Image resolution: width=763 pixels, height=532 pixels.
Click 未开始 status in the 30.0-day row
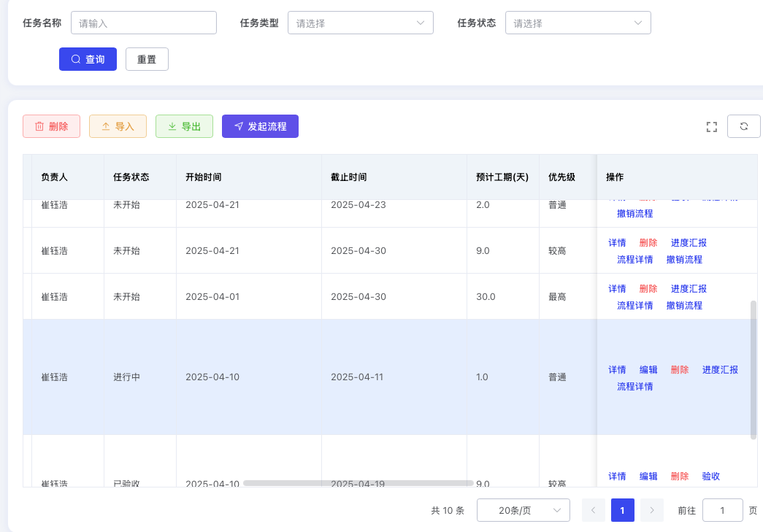126,296
